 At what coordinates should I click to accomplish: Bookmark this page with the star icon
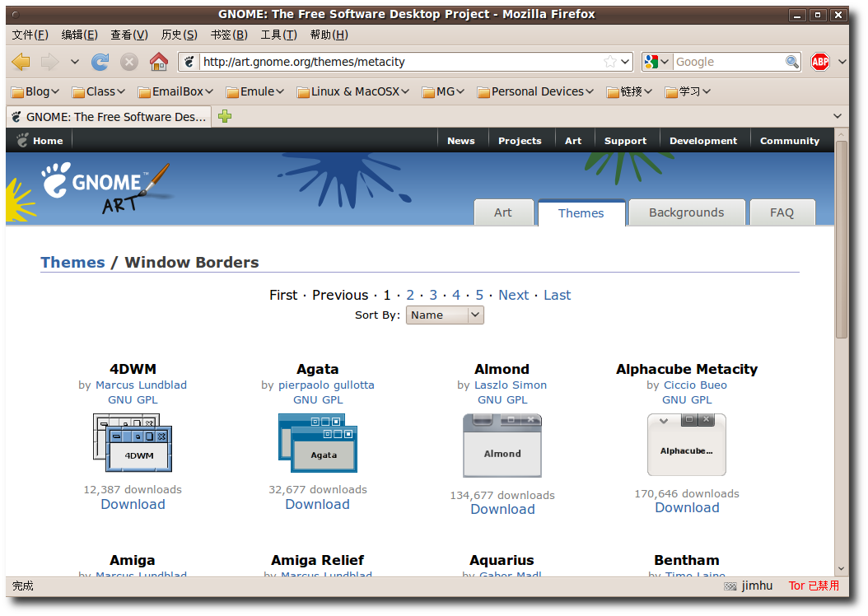click(609, 62)
